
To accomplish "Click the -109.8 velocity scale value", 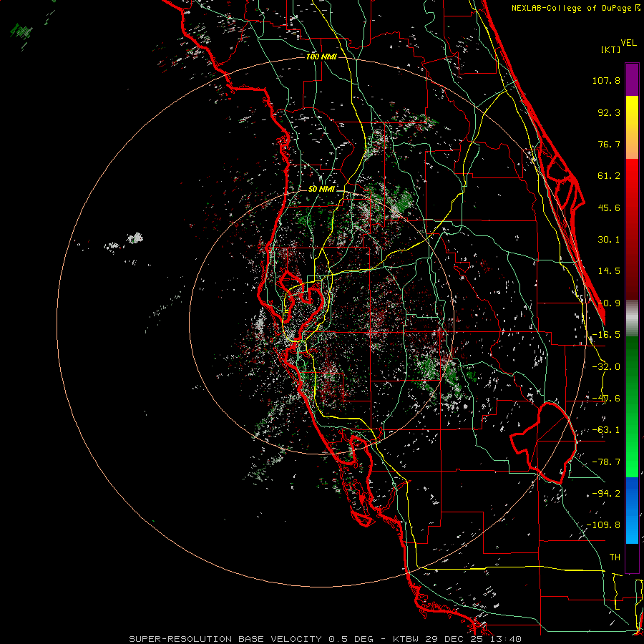I will click(x=603, y=525).
